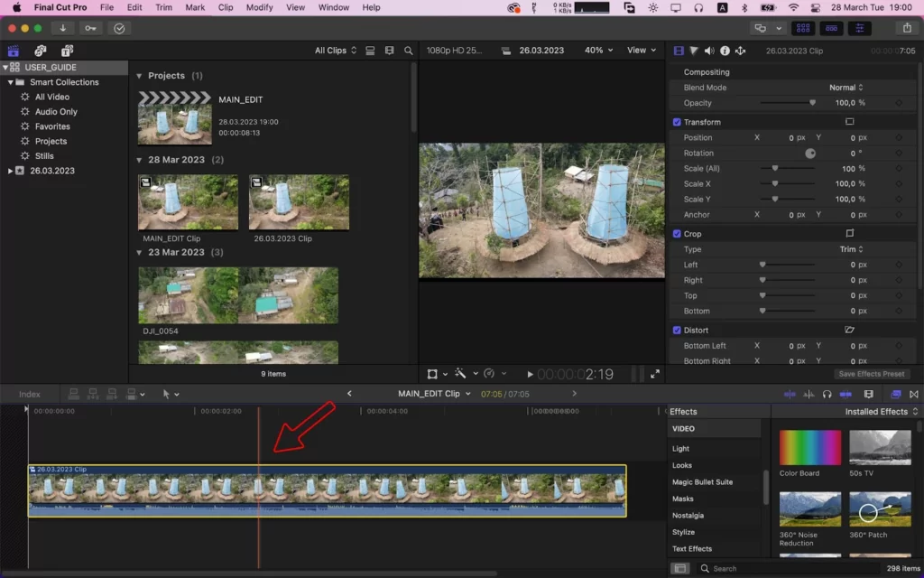The image size is (924, 578).
Task: Click the Import Media arrow button
Action: pyautogui.click(x=62, y=28)
